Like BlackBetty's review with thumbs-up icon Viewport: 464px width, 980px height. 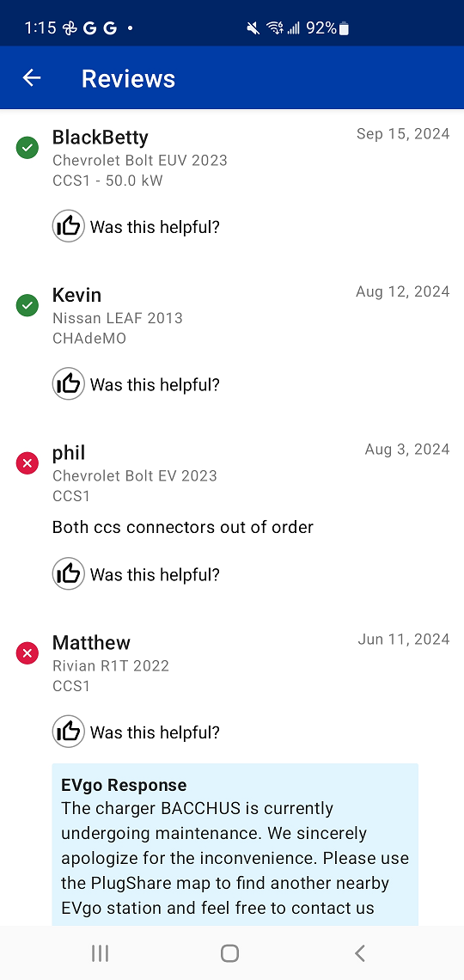point(68,226)
